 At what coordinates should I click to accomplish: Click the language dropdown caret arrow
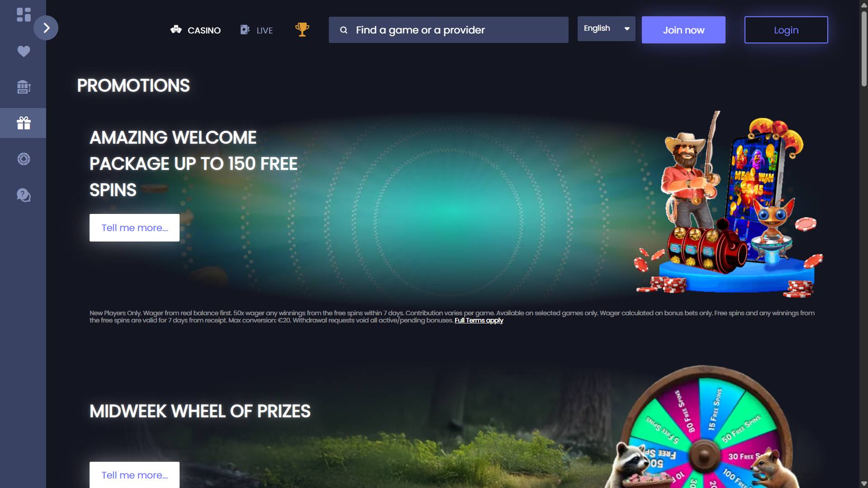pos(627,28)
